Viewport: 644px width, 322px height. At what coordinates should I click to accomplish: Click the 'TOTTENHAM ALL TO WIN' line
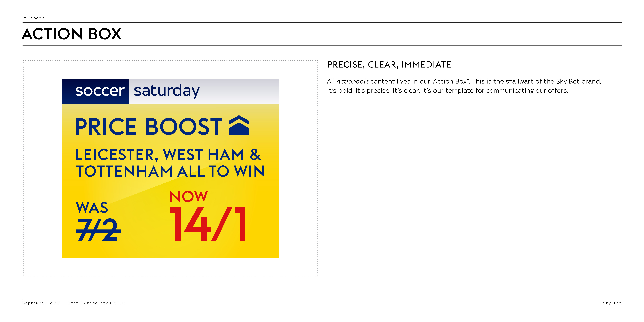coord(170,172)
